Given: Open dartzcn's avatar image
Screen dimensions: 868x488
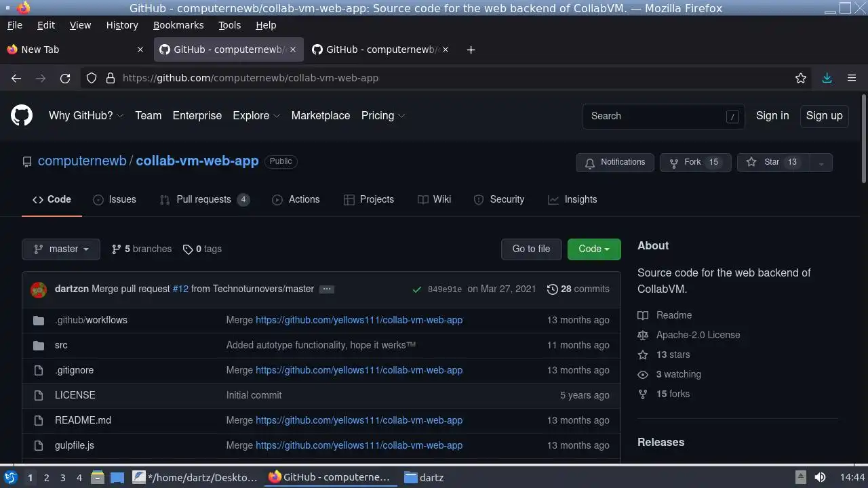Looking at the screenshot, I should tap(39, 289).
